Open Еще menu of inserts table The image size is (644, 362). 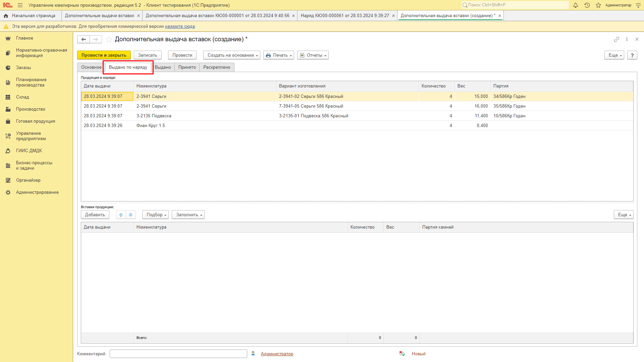(x=624, y=215)
